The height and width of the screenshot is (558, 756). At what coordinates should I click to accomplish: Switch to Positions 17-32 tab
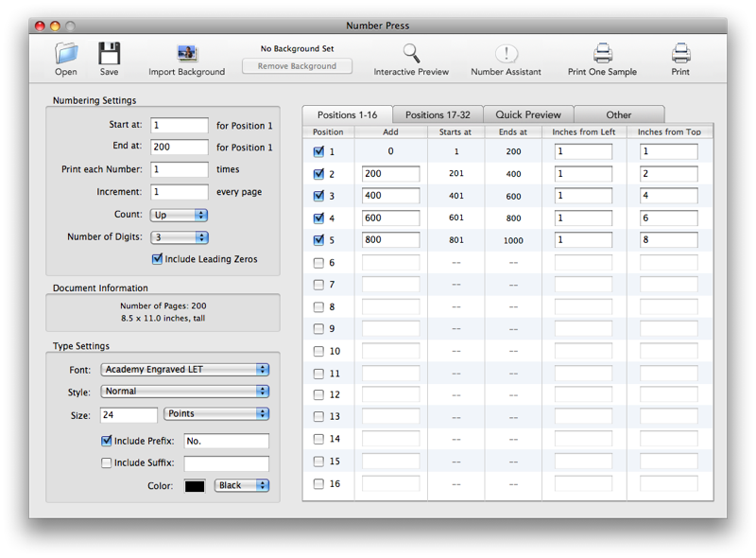438,114
